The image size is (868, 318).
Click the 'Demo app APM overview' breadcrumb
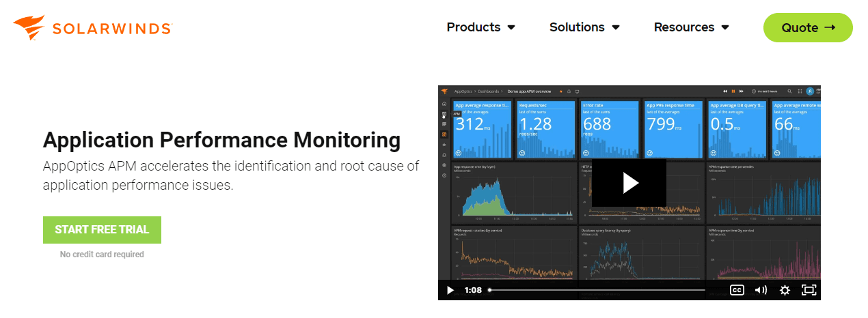click(530, 91)
